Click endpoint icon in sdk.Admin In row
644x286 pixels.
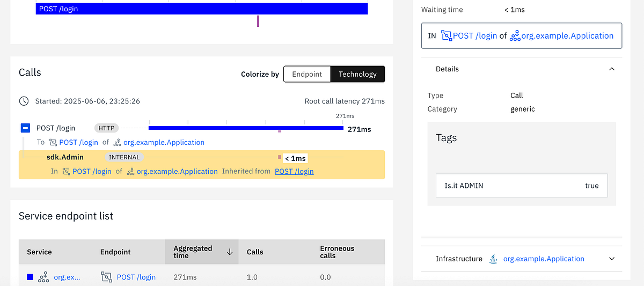[66, 171]
